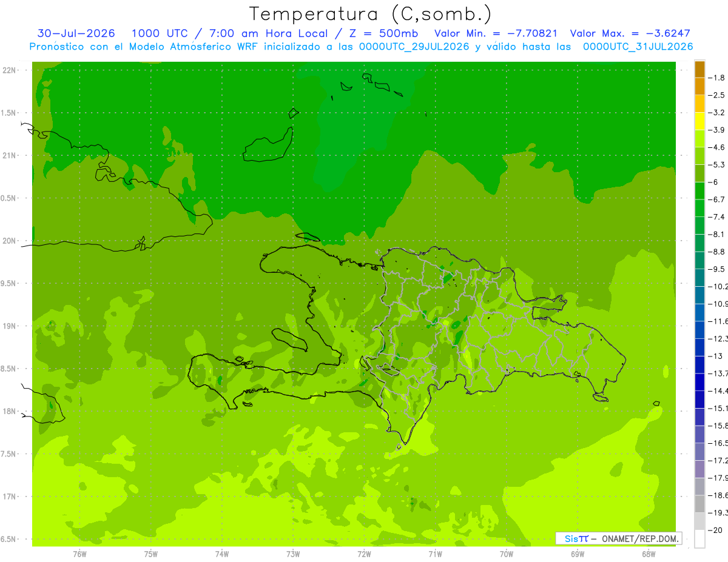Click the 18N latitude label
Viewport: 728px width, 562px height.
(9, 411)
